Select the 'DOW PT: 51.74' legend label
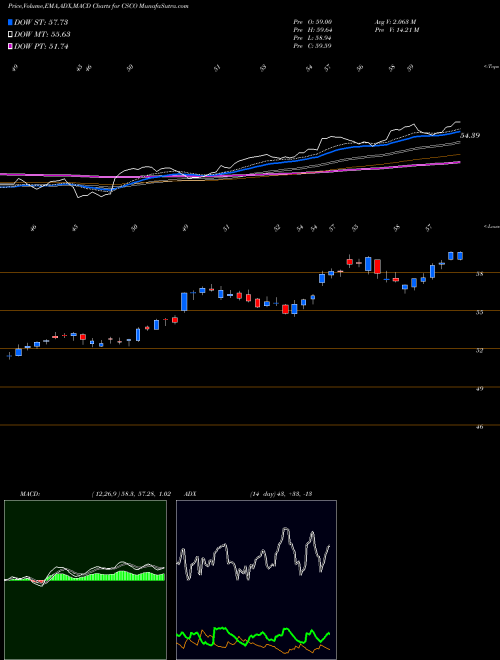The width and height of the screenshot is (500, 660). (41, 47)
